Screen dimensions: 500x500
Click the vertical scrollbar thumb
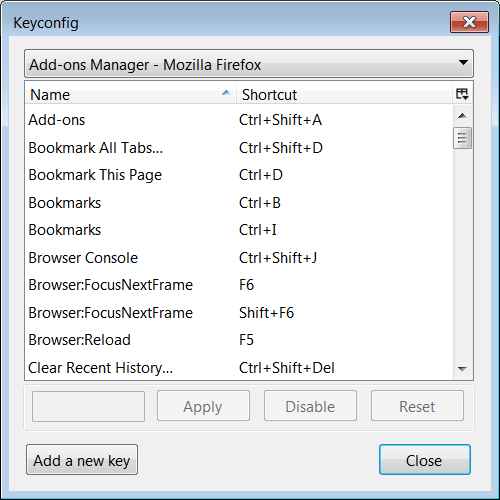pyautogui.click(x=462, y=138)
